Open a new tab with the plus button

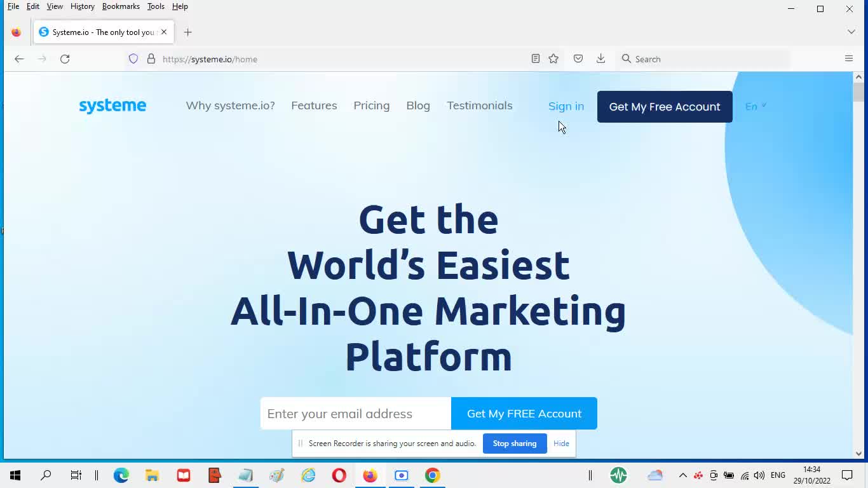pos(187,32)
